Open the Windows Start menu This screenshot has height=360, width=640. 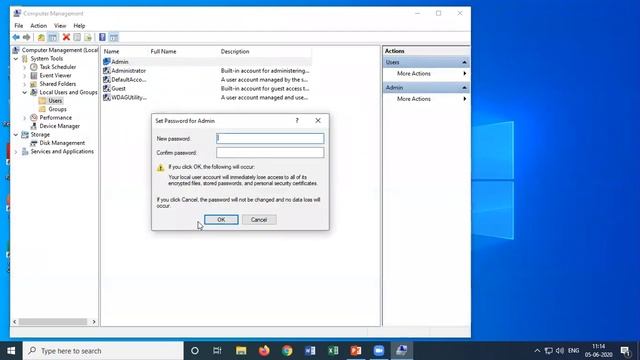[11, 351]
